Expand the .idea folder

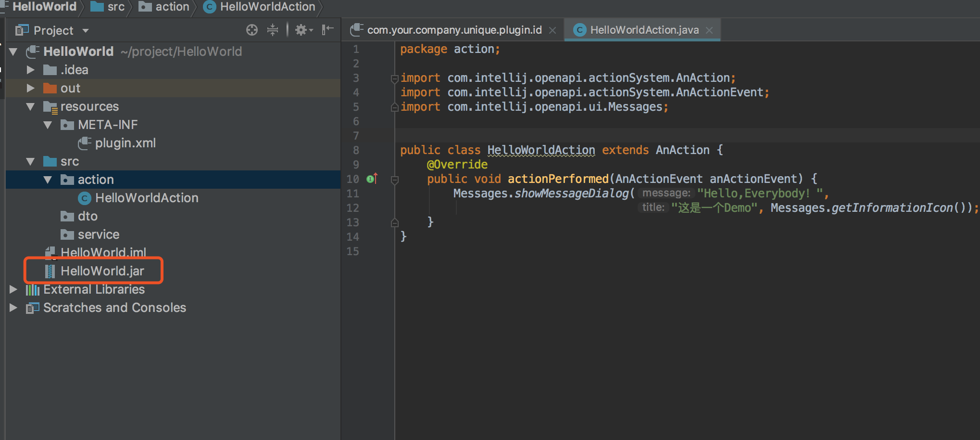[31, 70]
